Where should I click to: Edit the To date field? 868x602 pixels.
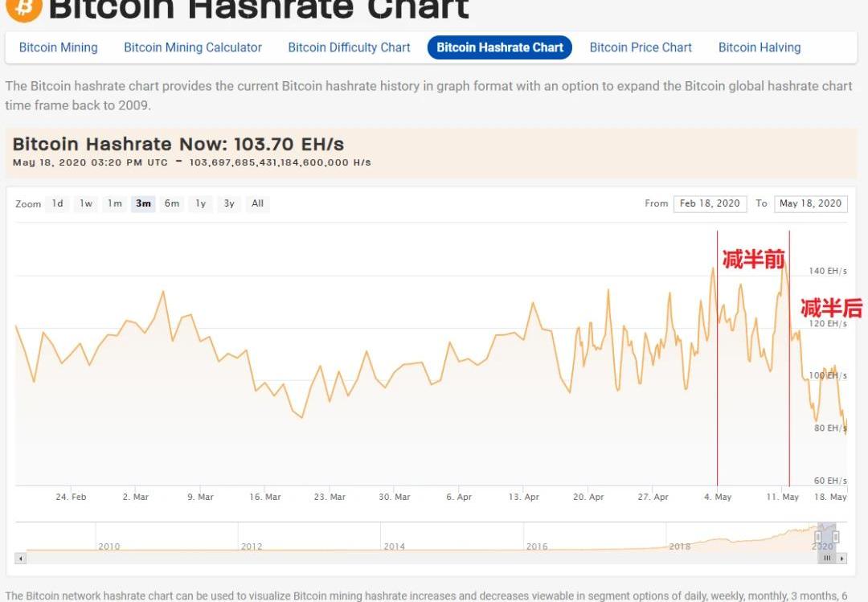click(x=810, y=204)
